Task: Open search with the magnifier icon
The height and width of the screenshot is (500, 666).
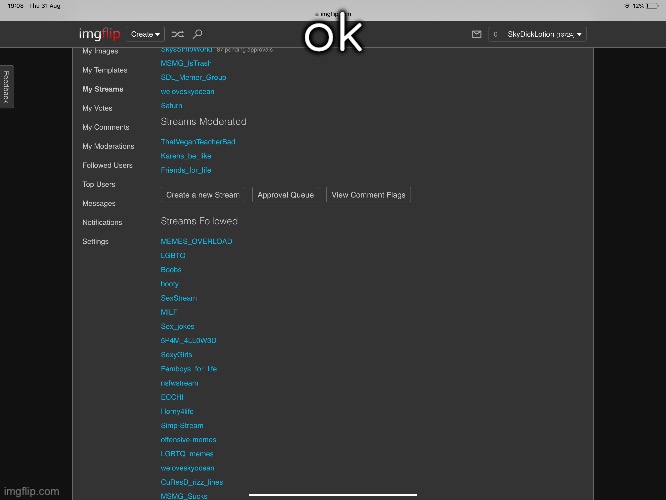Action: 198,34
